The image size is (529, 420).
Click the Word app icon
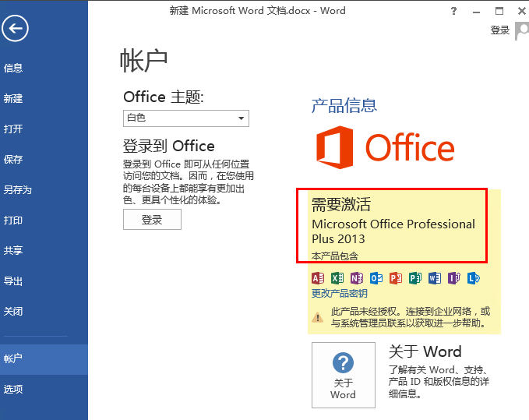coord(435,278)
